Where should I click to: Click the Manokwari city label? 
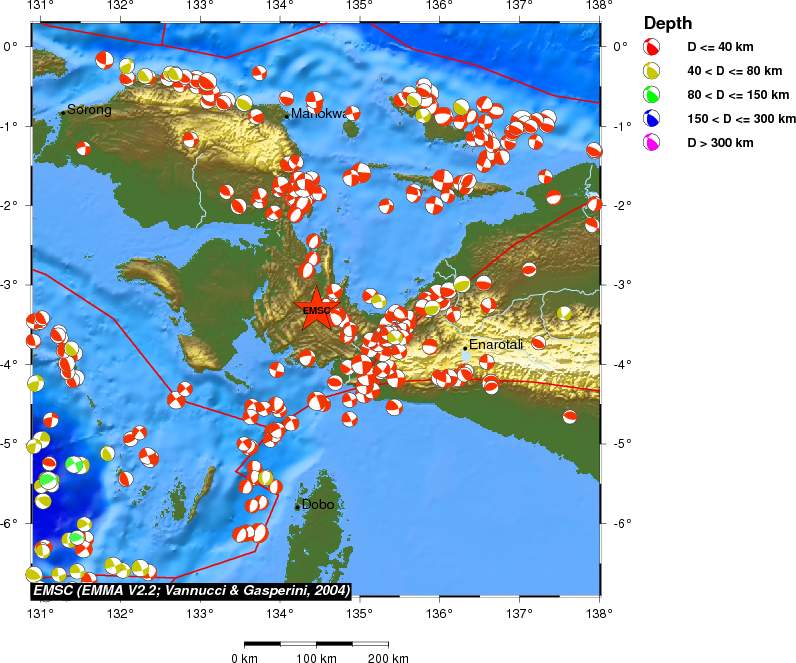coord(318,114)
